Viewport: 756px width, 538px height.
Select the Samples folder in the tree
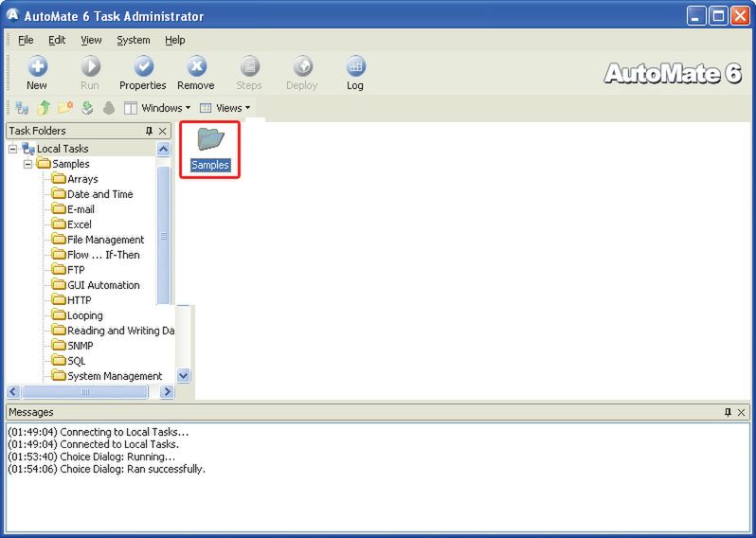[71, 164]
